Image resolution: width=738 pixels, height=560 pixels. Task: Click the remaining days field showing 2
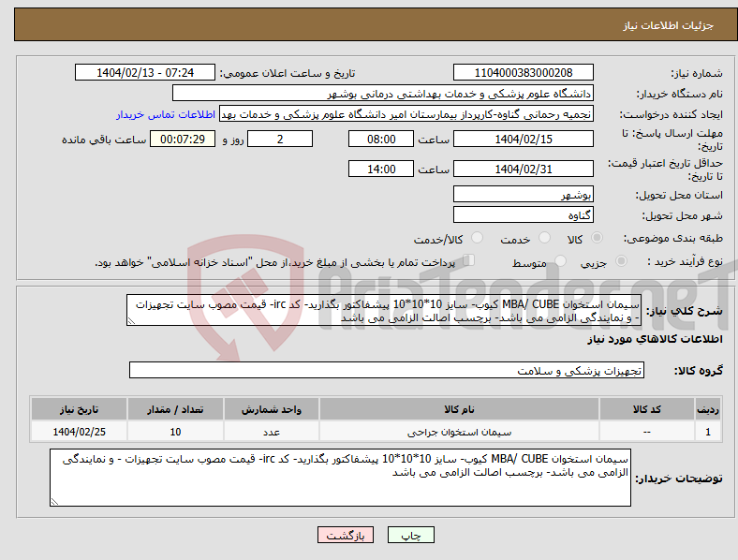(x=280, y=140)
